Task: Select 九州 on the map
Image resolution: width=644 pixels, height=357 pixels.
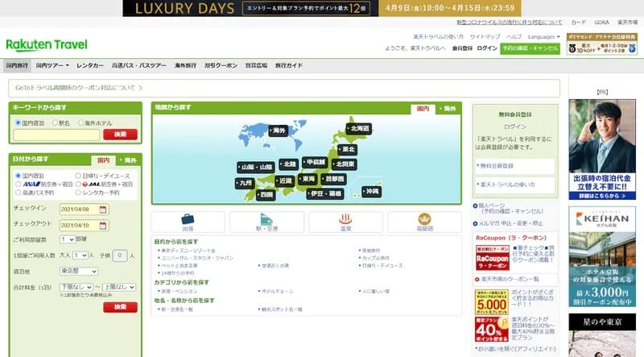Action: (245, 183)
